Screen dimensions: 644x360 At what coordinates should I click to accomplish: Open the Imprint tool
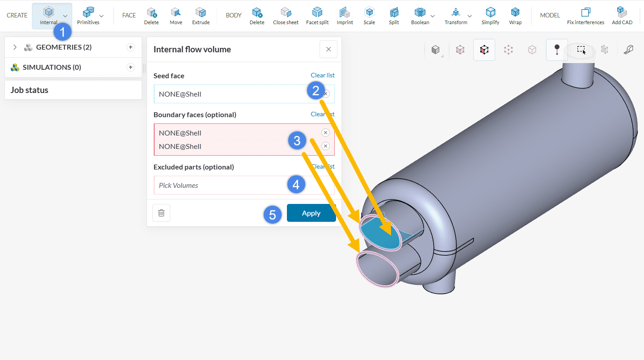(345, 16)
